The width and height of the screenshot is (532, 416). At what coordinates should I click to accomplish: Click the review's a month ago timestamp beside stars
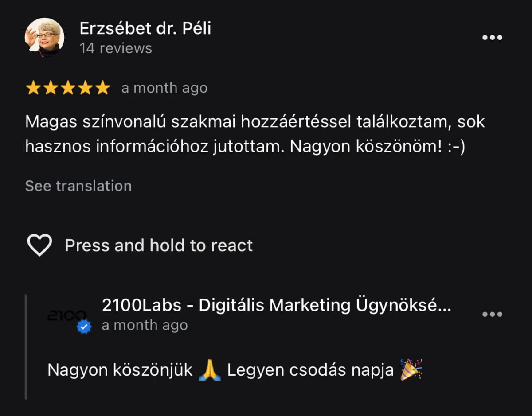point(164,88)
